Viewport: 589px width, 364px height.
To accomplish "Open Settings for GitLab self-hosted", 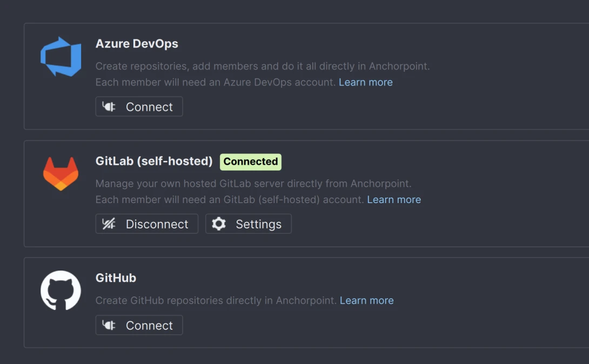I will pyautogui.click(x=248, y=224).
